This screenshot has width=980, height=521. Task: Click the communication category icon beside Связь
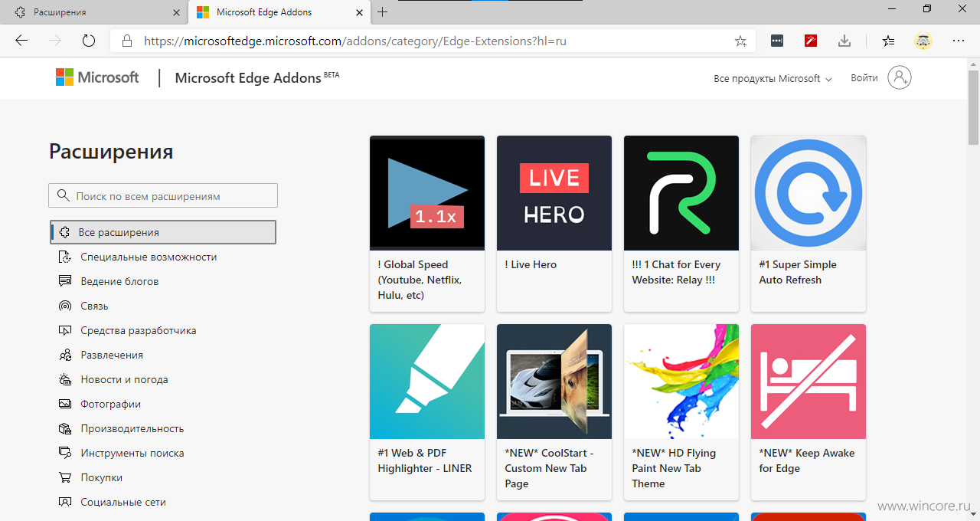(65, 306)
